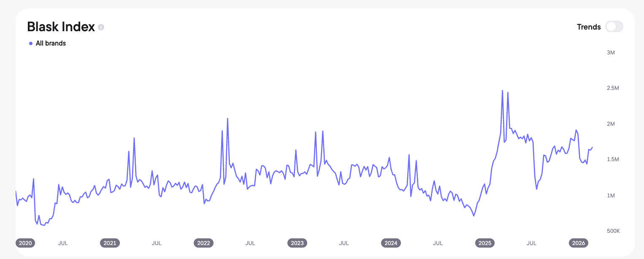Click the purple All brands legend dot

coord(31,43)
